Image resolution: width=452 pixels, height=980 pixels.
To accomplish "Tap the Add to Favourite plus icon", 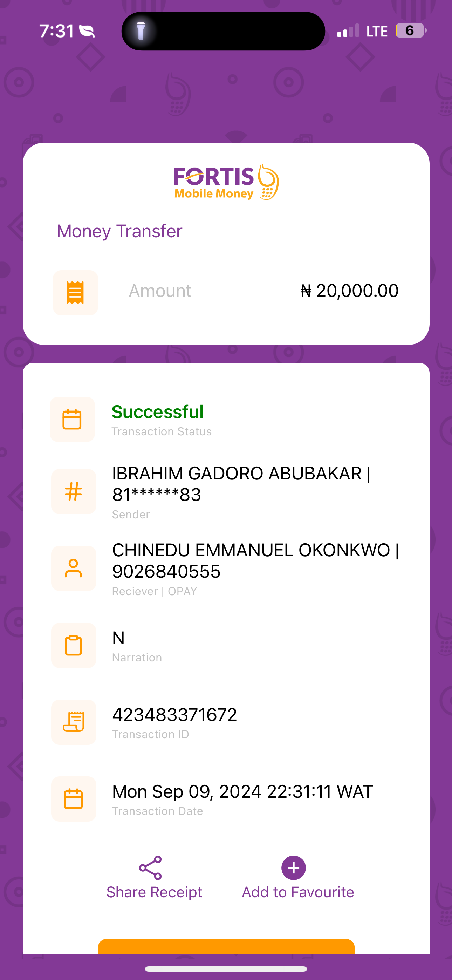I will [293, 868].
